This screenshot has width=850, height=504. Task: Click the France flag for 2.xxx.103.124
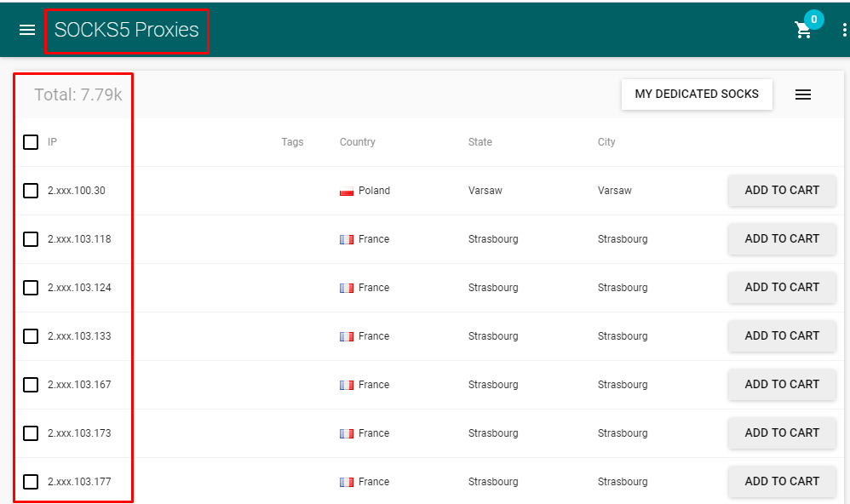click(x=347, y=288)
